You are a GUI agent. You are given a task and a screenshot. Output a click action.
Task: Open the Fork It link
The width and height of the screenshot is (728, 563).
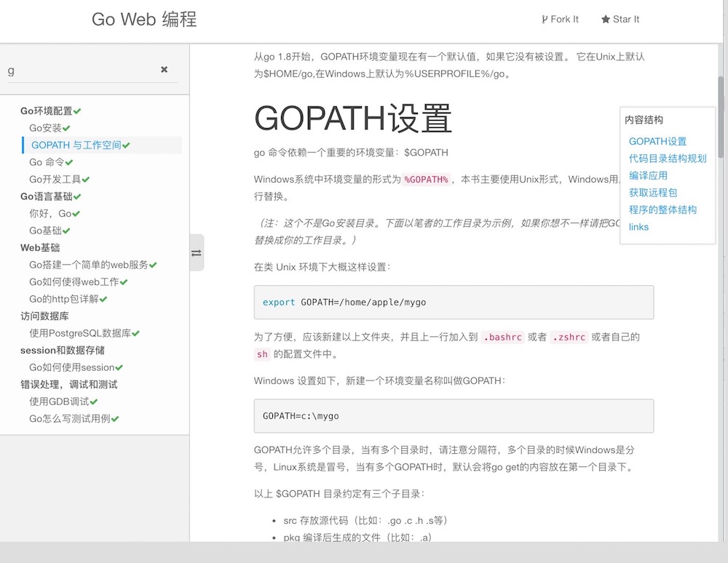pyautogui.click(x=560, y=20)
